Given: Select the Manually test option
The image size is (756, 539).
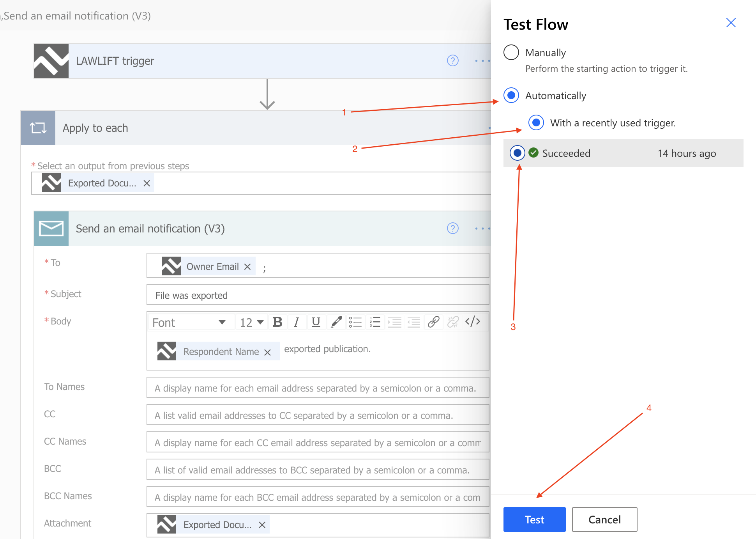Looking at the screenshot, I should coord(511,52).
